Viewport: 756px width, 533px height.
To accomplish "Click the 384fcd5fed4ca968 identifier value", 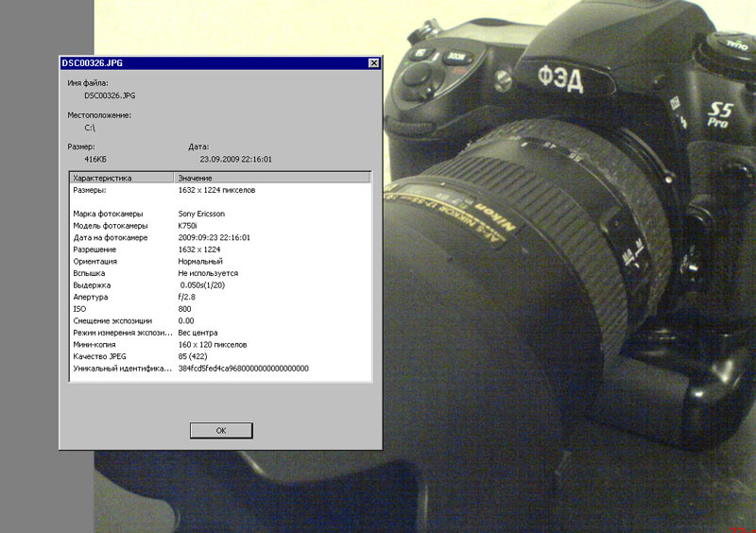I will (x=244, y=369).
